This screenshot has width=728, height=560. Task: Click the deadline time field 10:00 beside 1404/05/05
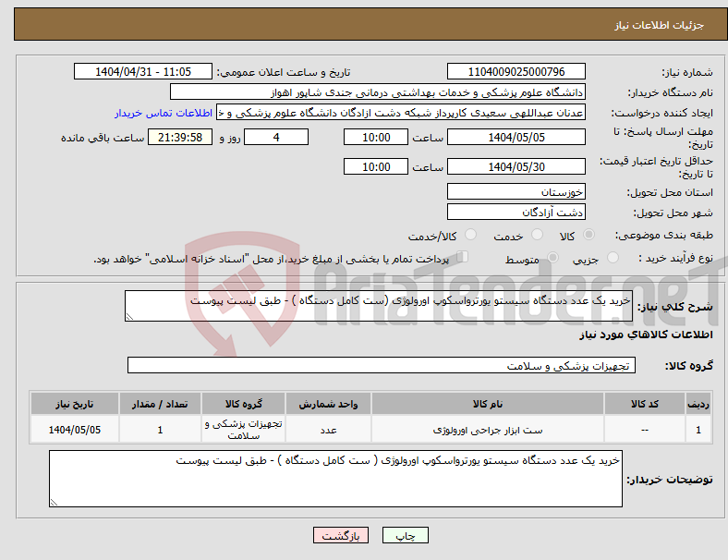tap(376, 137)
